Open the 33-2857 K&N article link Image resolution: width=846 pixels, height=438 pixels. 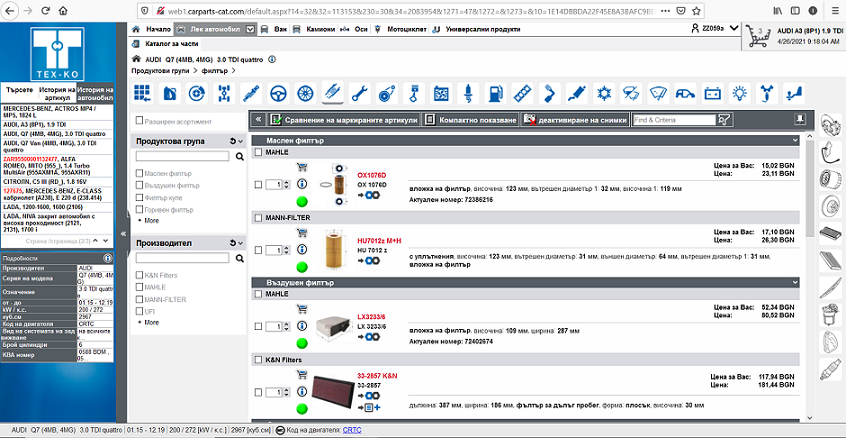point(377,375)
